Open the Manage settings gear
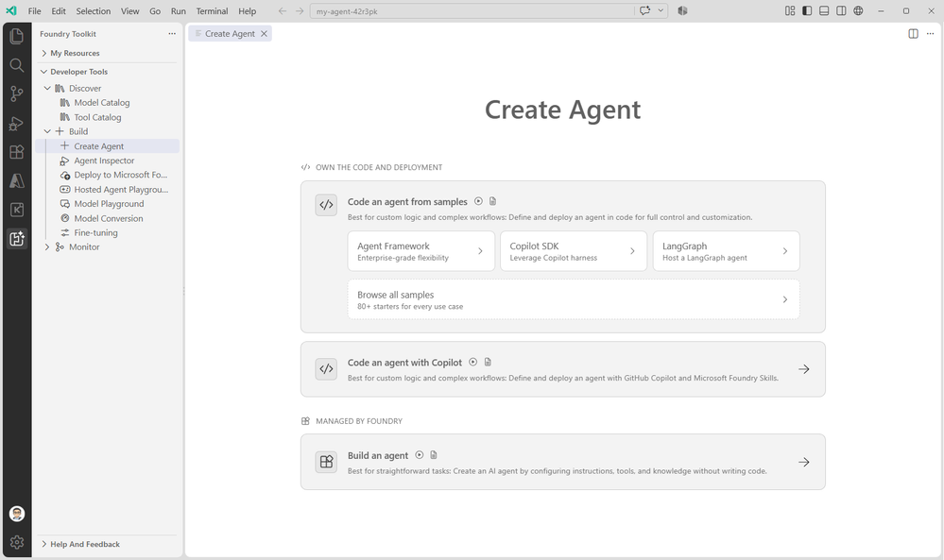This screenshot has height=560, width=944. [x=17, y=542]
